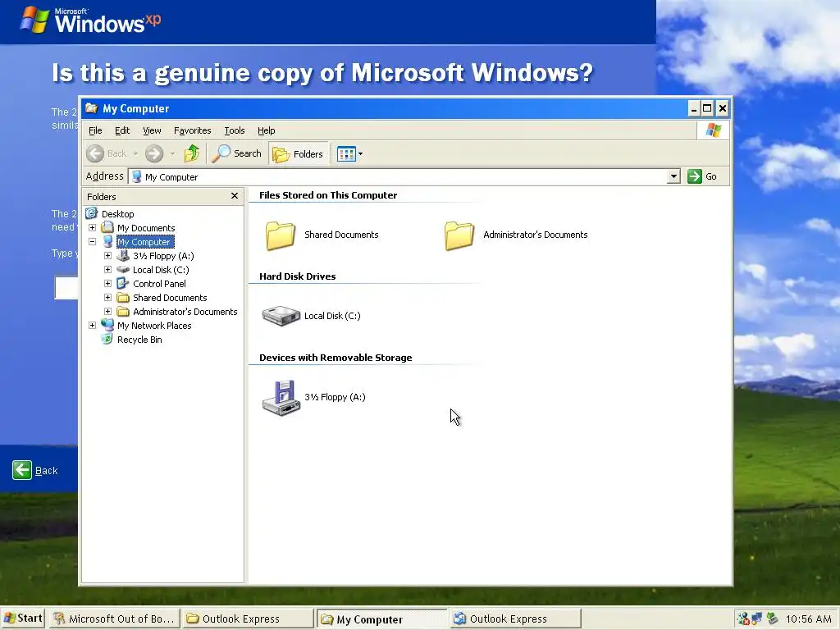
Task: Open the Address bar dropdown arrow
Action: pos(673,176)
